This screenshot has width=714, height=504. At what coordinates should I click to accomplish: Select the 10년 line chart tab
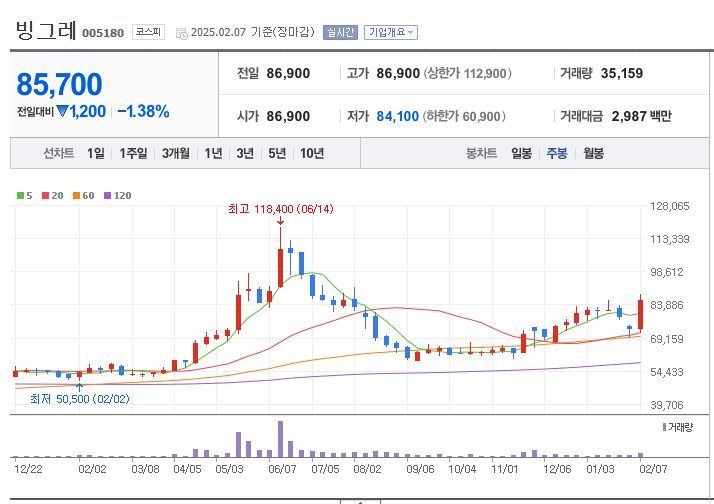coord(312,153)
